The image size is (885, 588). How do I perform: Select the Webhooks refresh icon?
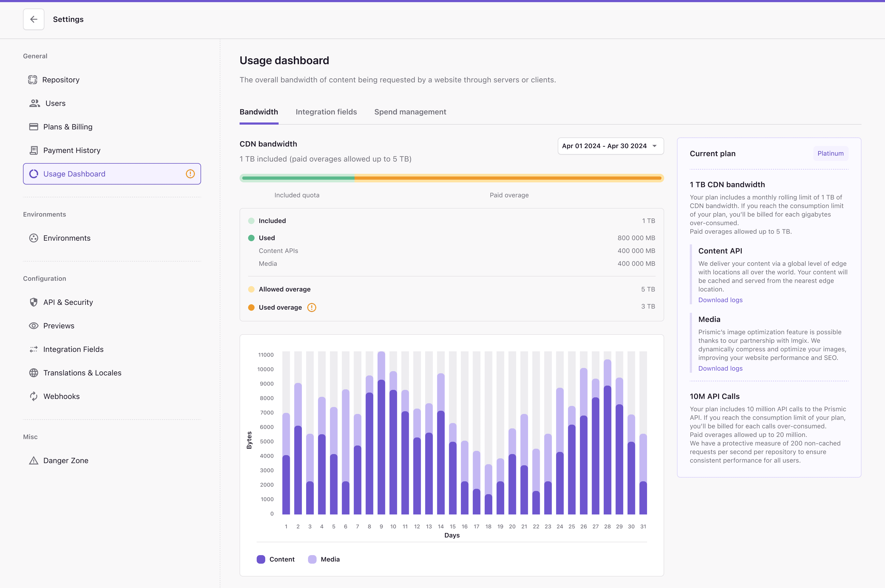point(34,396)
